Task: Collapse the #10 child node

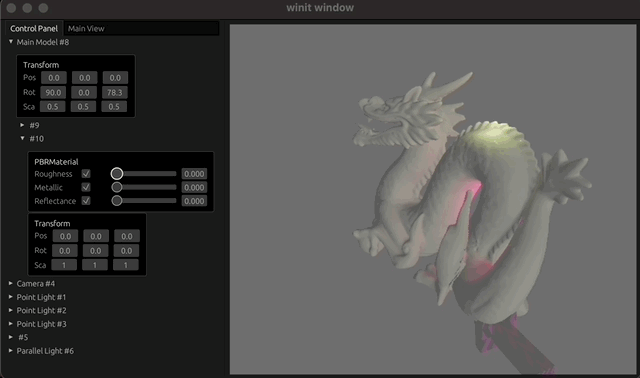Action: (22, 138)
